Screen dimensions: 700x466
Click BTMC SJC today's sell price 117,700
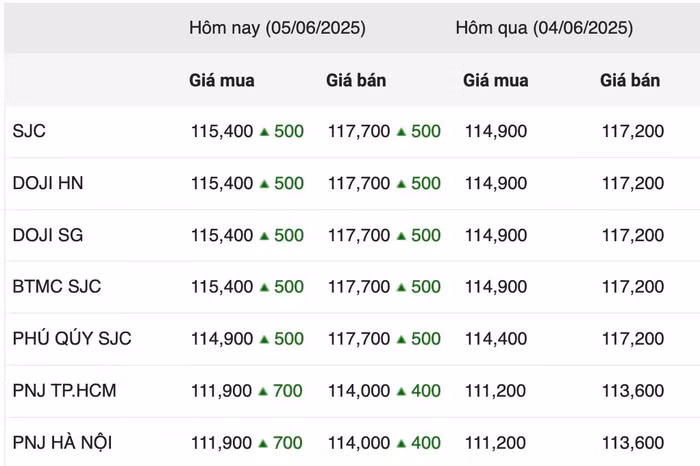pyautogui.click(x=359, y=287)
